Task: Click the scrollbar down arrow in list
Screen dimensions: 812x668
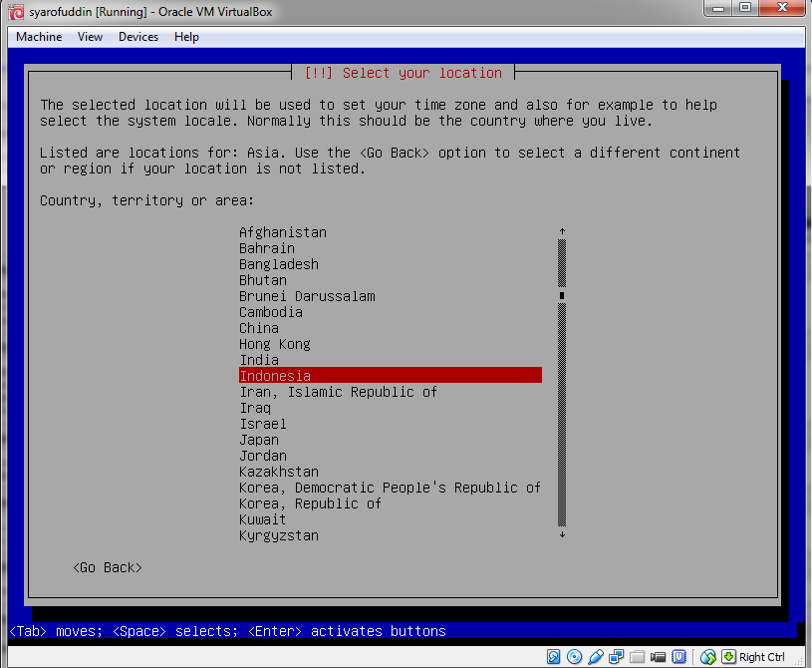Action: point(562,534)
